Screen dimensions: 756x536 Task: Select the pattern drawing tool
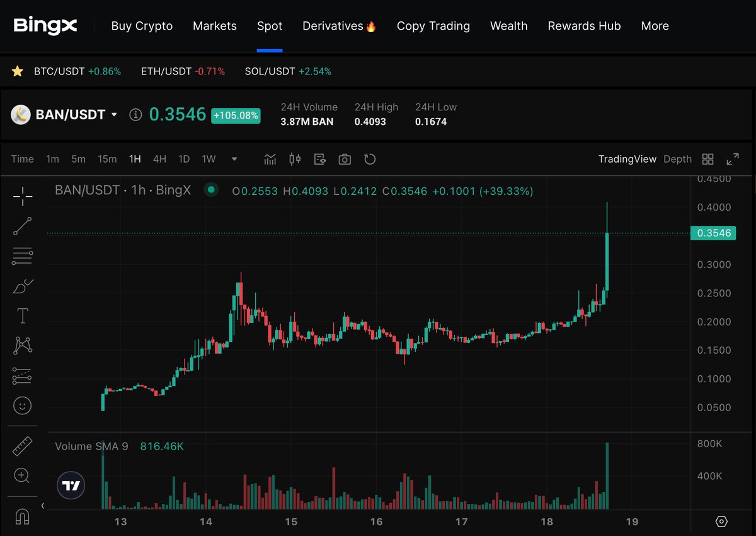click(x=23, y=345)
